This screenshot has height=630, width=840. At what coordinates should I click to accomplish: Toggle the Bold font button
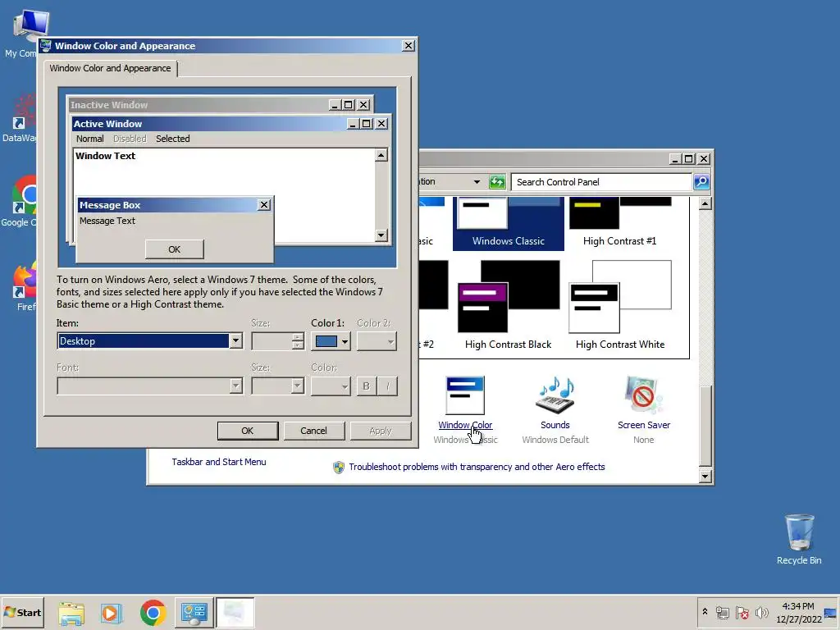tap(367, 386)
